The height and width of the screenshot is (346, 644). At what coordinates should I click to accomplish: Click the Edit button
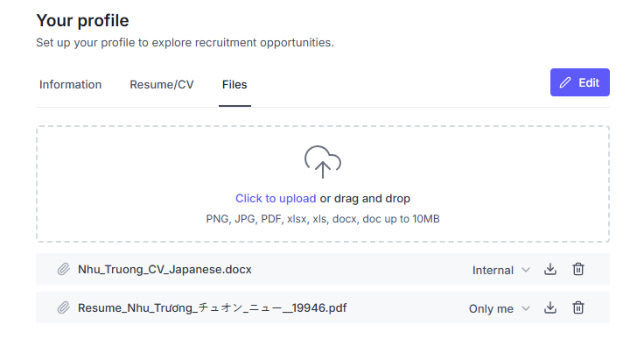click(x=580, y=82)
